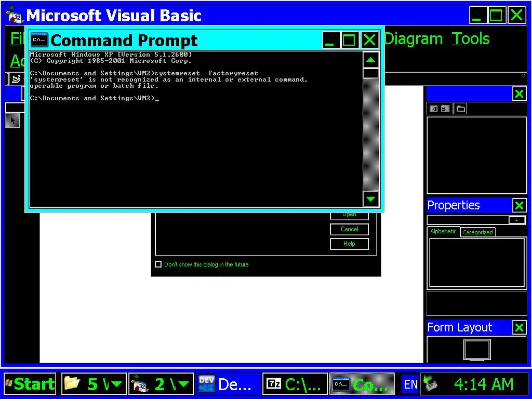Open the Diagram menu
This screenshot has height=399, width=532.
[413, 38]
